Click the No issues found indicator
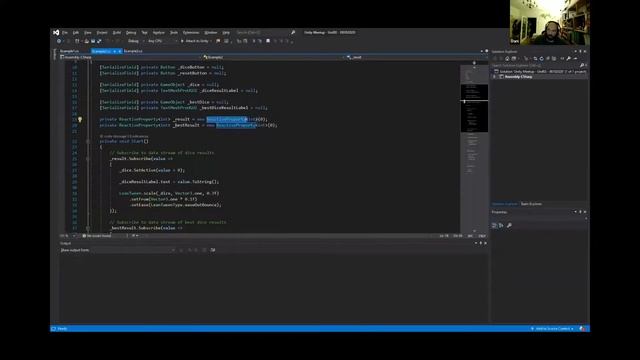The image size is (640, 360). point(97,236)
